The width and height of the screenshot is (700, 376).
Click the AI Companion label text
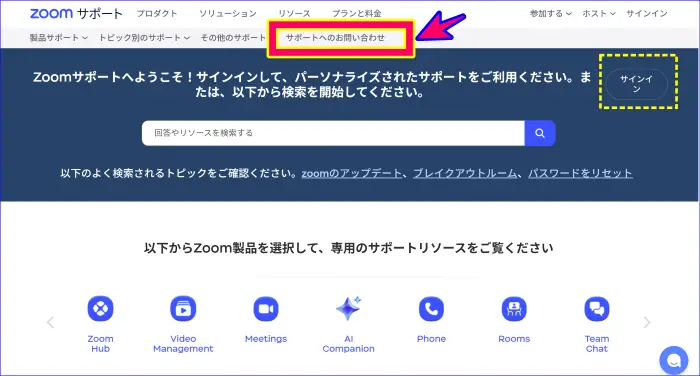tap(349, 344)
